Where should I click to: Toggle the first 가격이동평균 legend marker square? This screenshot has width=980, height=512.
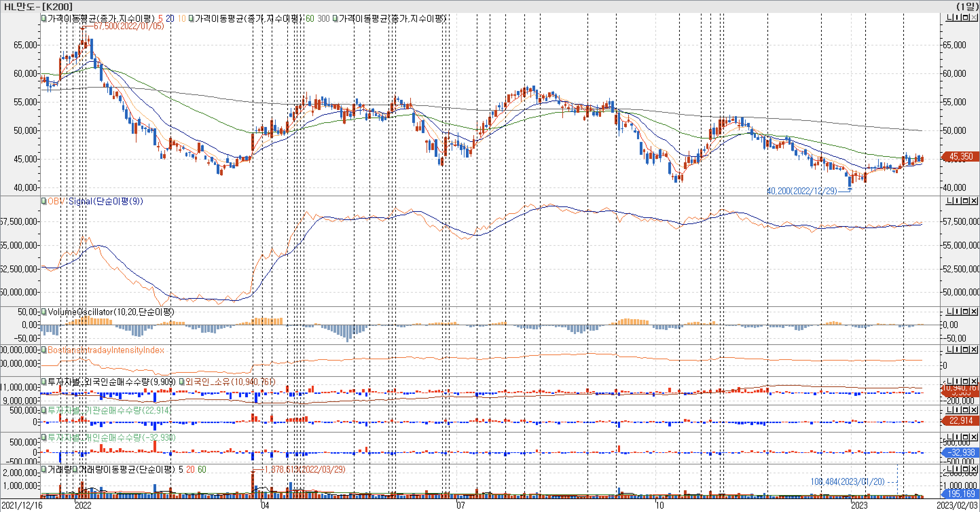pos(44,18)
